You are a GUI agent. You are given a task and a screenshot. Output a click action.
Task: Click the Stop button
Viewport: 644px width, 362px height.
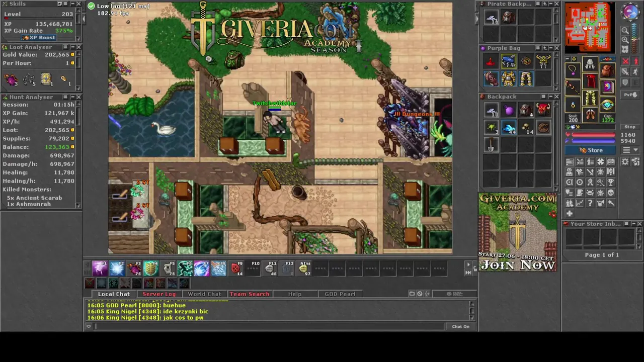pos(630,127)
